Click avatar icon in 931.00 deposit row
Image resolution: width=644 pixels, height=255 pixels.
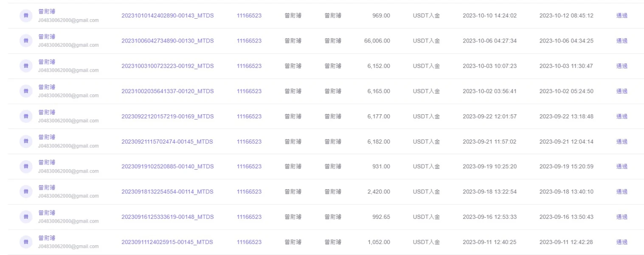(x=26, y=167)
